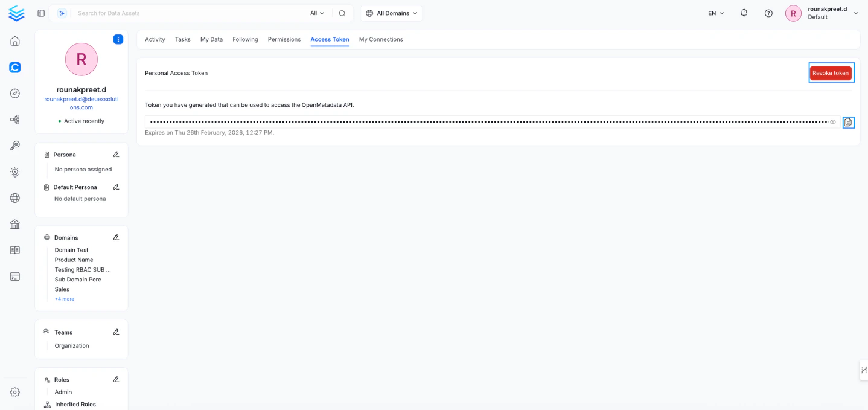Screen dimensions: 868x410
Task: Open the terminal window icon in sidebar
Action: tap(15, 277)
